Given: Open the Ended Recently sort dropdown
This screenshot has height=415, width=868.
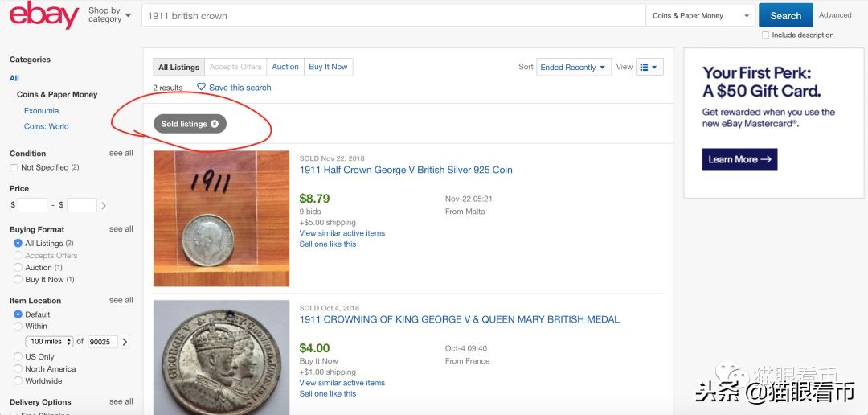Looking at the screenshot, I should click(x=573, y=68).
